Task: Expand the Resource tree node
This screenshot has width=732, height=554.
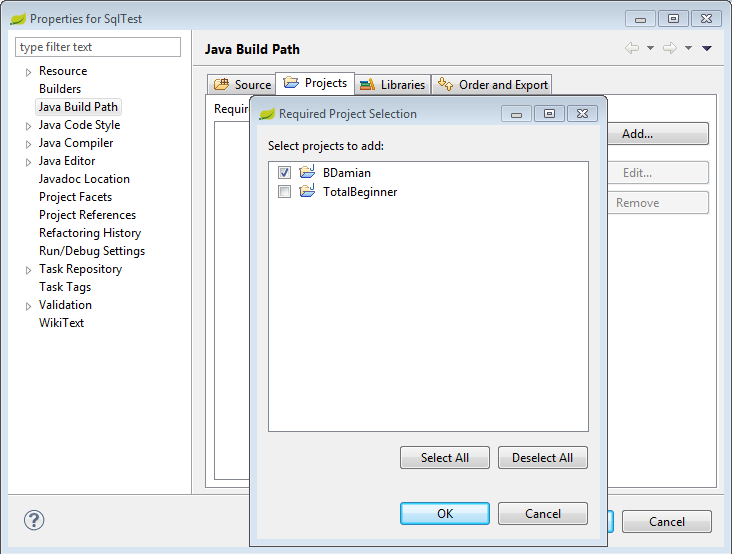Action: click(28, 72)
